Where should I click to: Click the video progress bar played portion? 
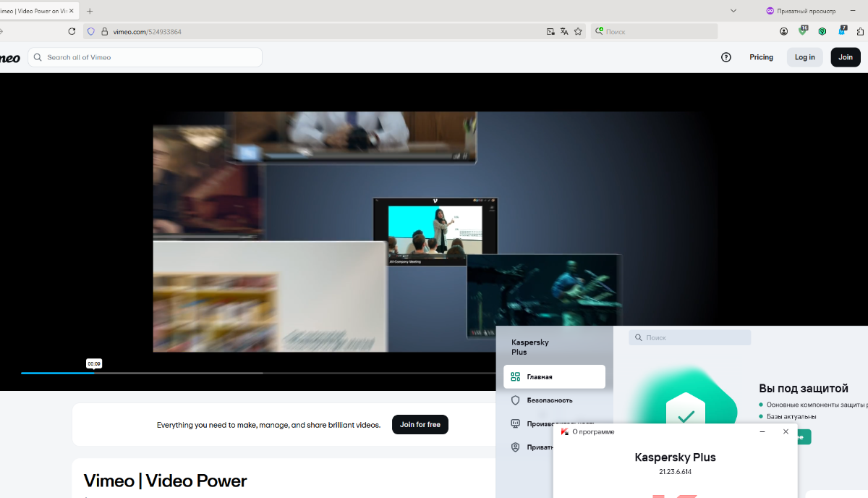57,373
